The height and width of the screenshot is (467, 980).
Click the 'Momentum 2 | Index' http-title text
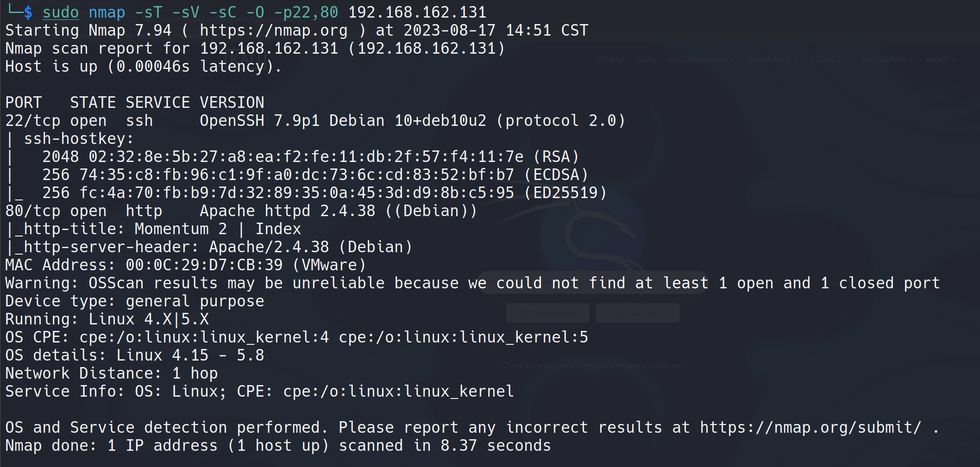tap(218, 229)
